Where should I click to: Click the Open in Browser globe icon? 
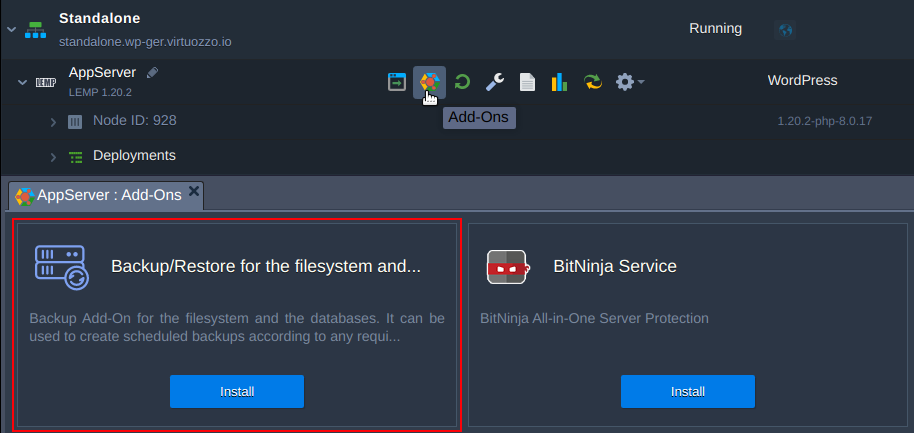pyautogui.click(x=785, y=30)
